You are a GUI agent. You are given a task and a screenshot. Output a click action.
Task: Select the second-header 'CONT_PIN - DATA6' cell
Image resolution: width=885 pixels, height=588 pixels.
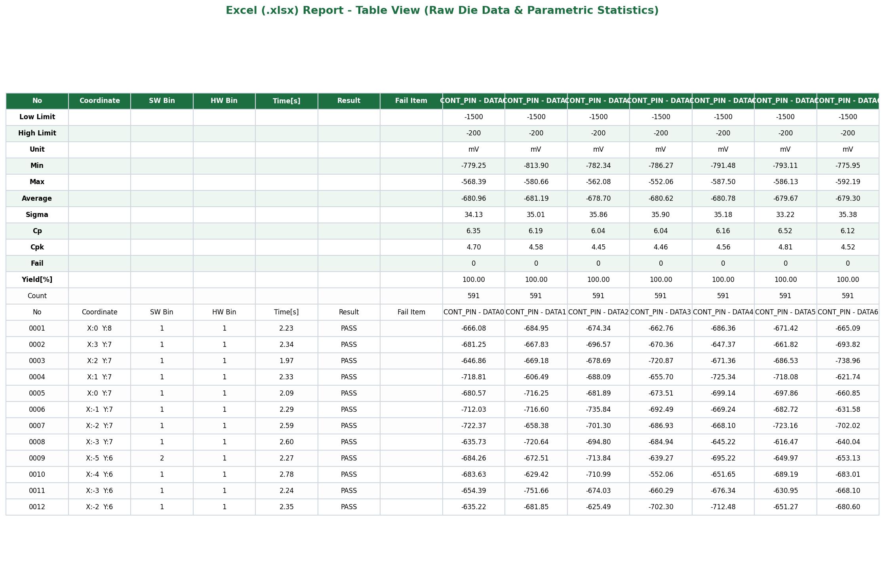point(848,312)
